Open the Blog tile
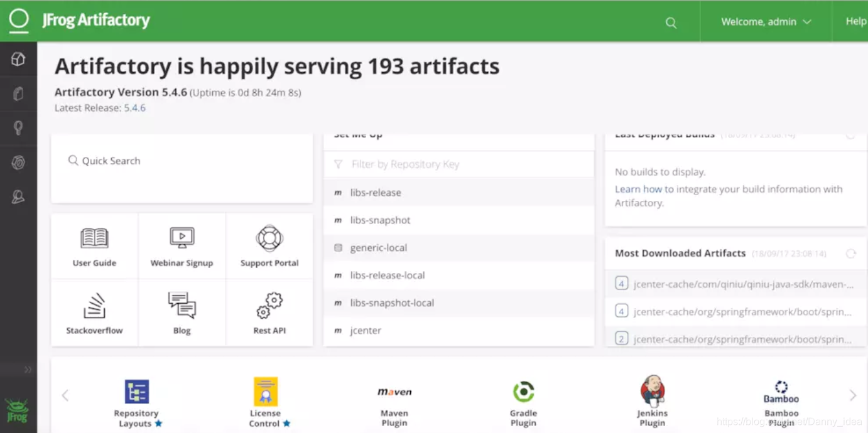This screenshot has width=868, height=433. pyautogui.click(x=182, y=313)
